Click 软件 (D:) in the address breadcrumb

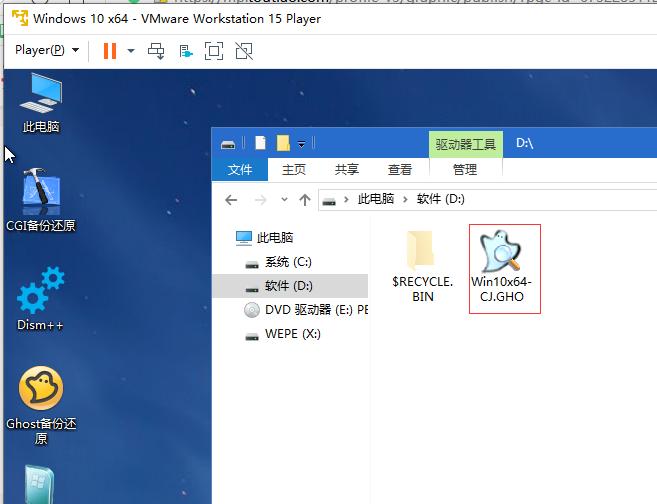440,199
